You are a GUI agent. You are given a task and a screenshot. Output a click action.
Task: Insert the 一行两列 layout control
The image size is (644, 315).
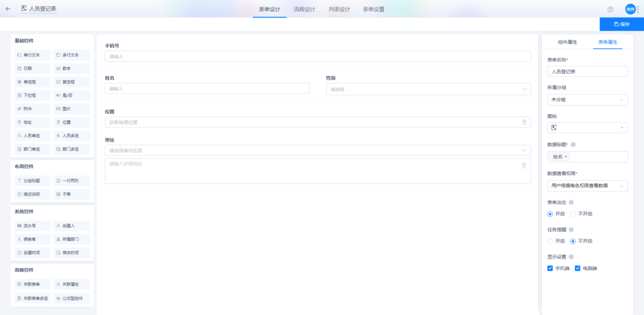72,181
